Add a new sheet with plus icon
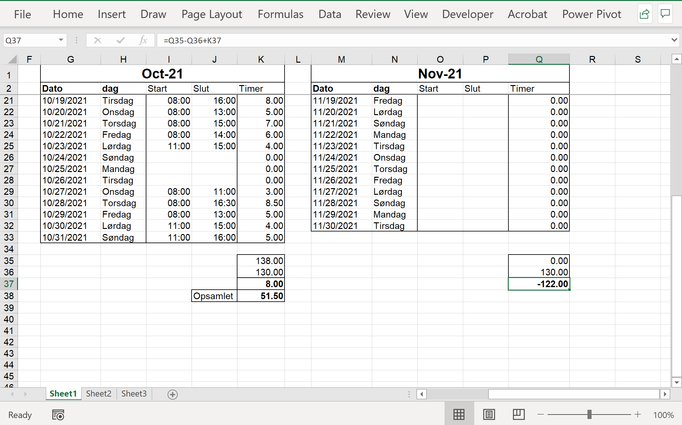 tap(172, 394)
